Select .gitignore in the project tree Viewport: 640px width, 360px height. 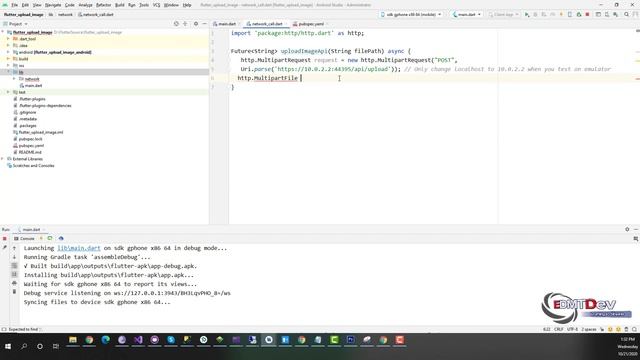point(27,112)
